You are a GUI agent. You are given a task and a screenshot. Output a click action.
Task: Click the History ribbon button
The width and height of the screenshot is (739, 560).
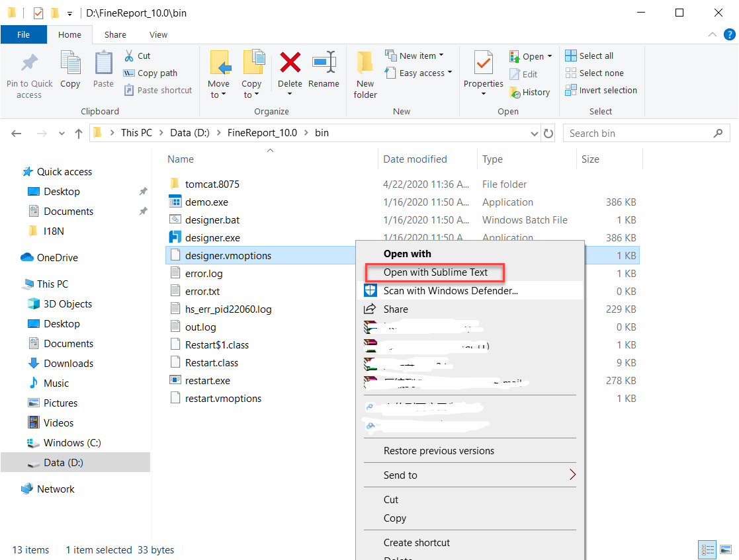530,93
